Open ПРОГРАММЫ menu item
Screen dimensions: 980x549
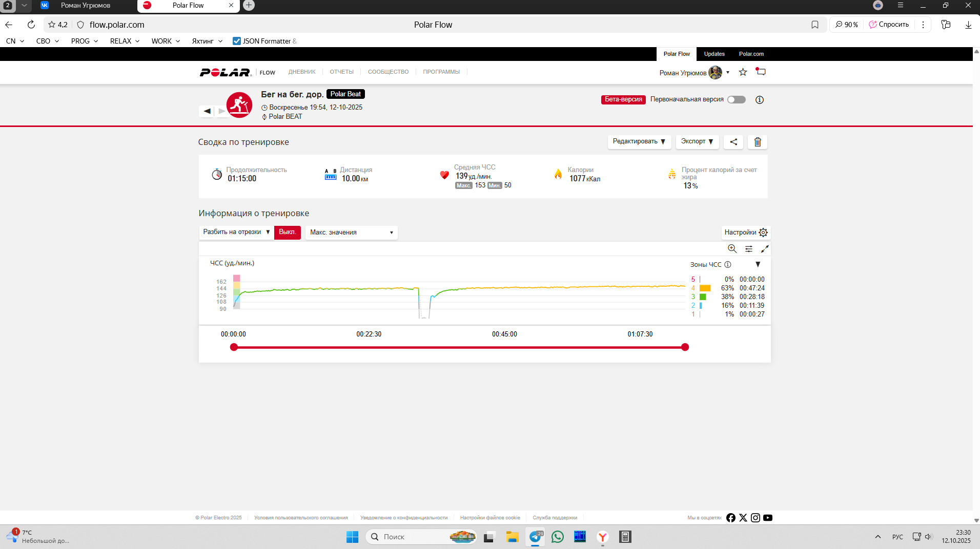click(x=441, y=72)
